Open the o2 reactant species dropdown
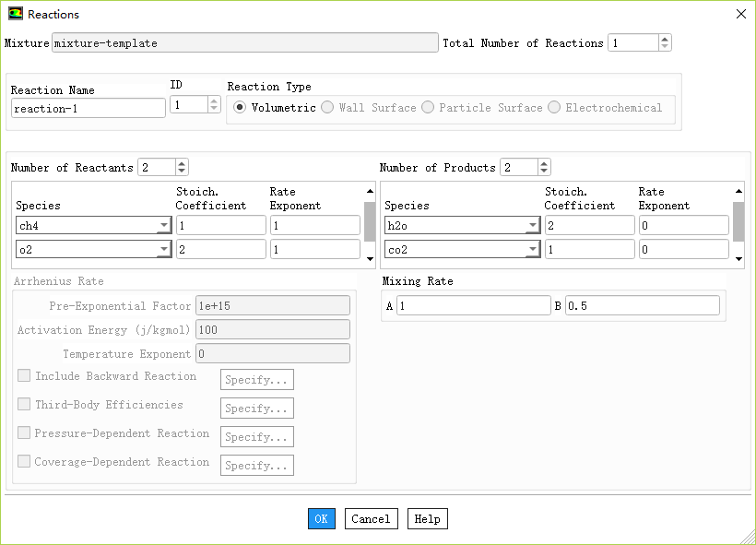 click(163, 250)
